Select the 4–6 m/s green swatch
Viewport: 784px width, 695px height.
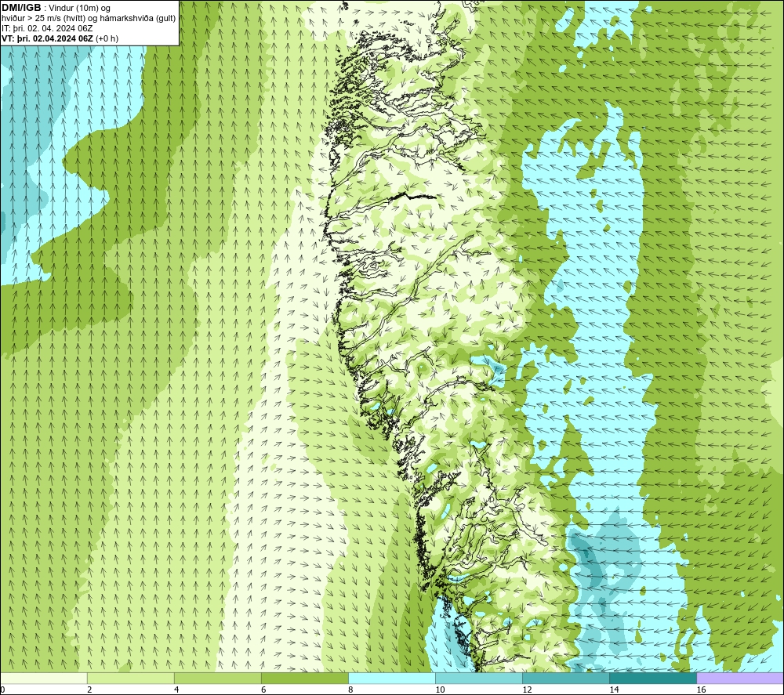[x=217, y=679]
